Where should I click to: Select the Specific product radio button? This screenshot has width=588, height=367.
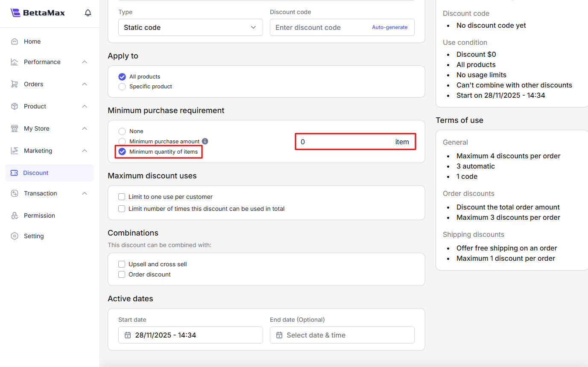(x=122, y=87)
